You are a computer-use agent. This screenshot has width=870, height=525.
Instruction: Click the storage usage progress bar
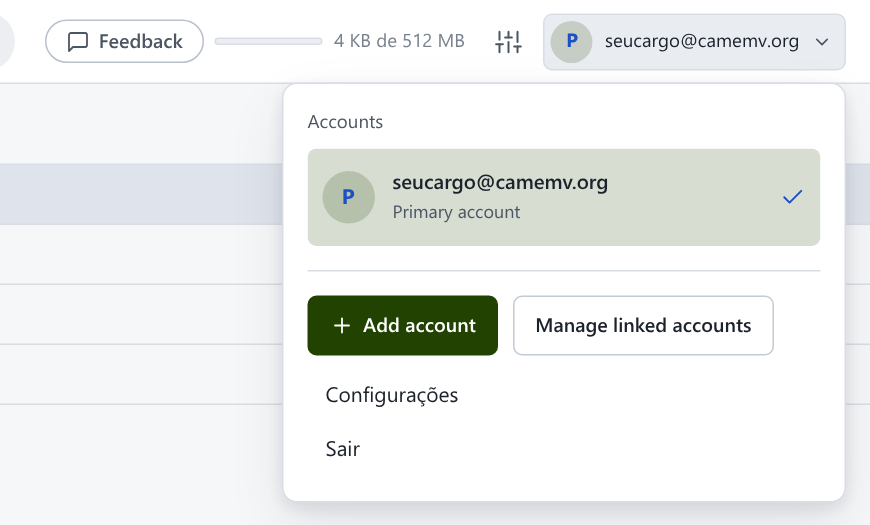(x=269, y=41)
